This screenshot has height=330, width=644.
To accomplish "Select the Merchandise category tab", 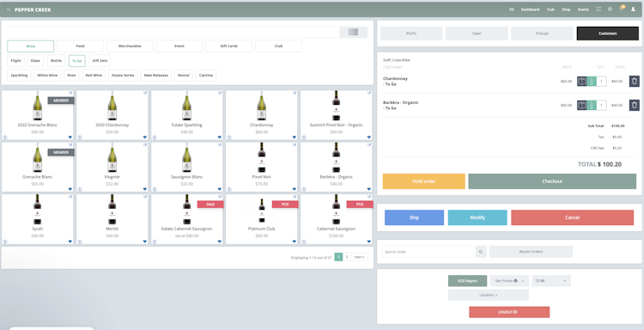I will pyautogui.click(x=130, y=46).
